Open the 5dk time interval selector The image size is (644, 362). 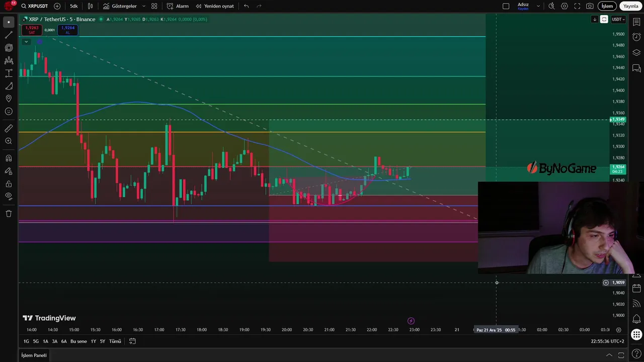(x=74, y=6)
